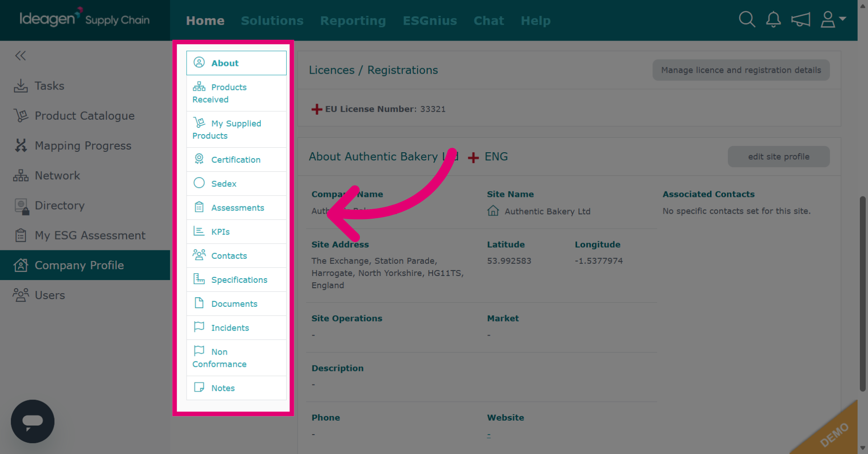The width and height of the screenshot is (868, 454).
Task: Open Assessments section
Action: click(x=236, y=207)
